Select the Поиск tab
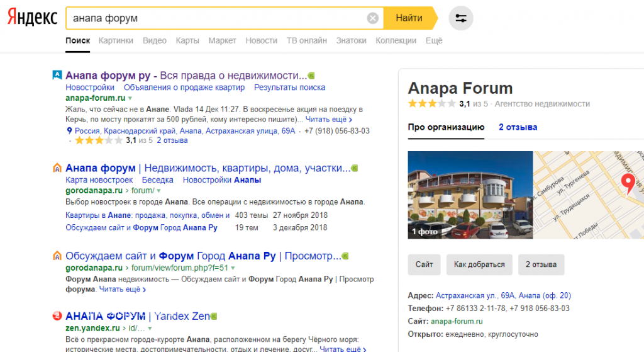The width and height of the screenshot is (644, 352). coord(77,41)
